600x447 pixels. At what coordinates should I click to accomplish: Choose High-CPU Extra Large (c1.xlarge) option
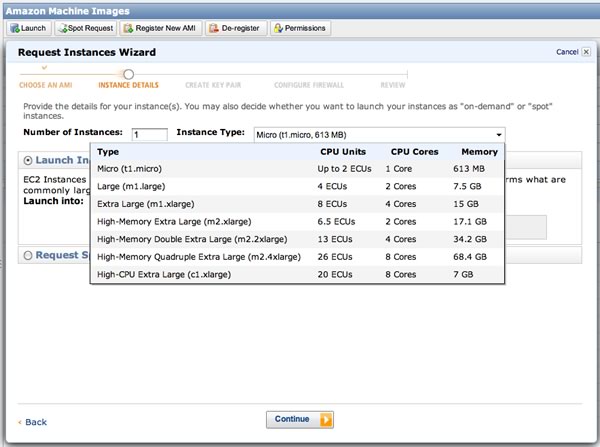coord(158,274)
